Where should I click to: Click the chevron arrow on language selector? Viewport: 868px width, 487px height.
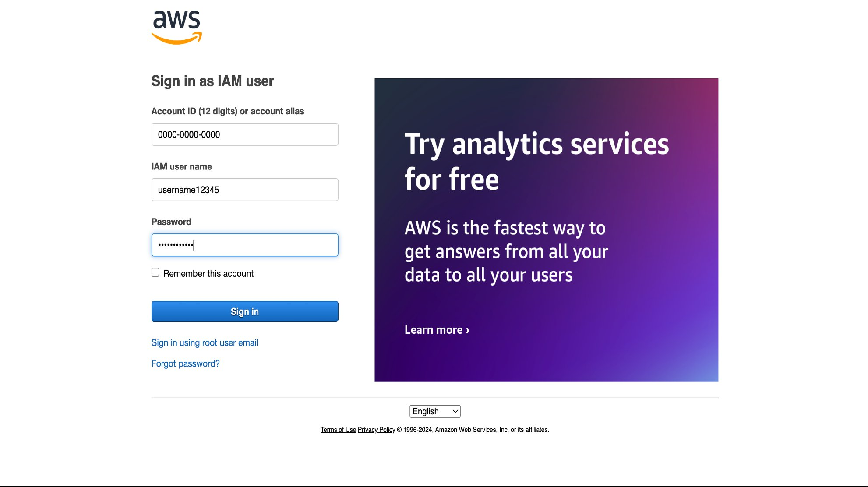(x=455, y=411)
